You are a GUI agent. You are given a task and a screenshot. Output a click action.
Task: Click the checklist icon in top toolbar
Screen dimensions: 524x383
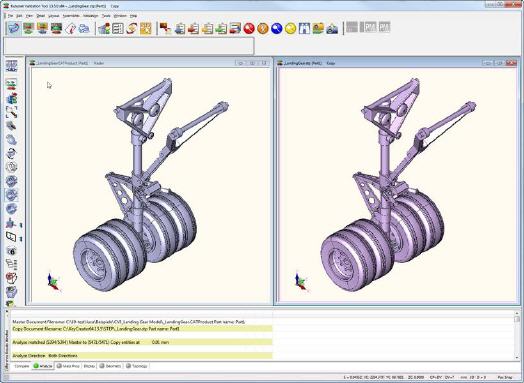tap(118, 29)
